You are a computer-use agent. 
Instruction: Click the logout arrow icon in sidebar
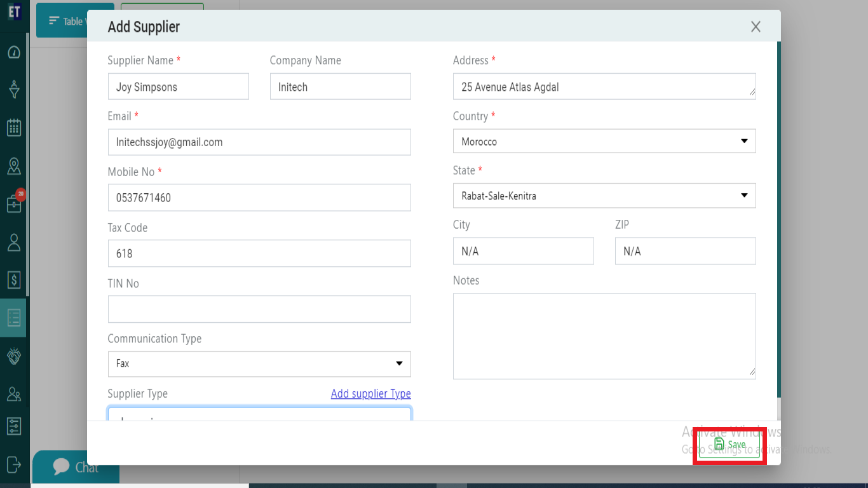pos(14,464)
